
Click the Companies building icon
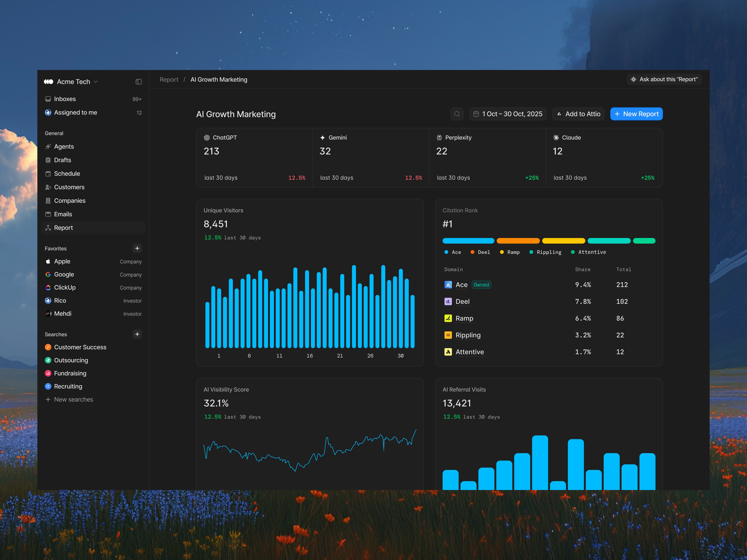(48, 201)
